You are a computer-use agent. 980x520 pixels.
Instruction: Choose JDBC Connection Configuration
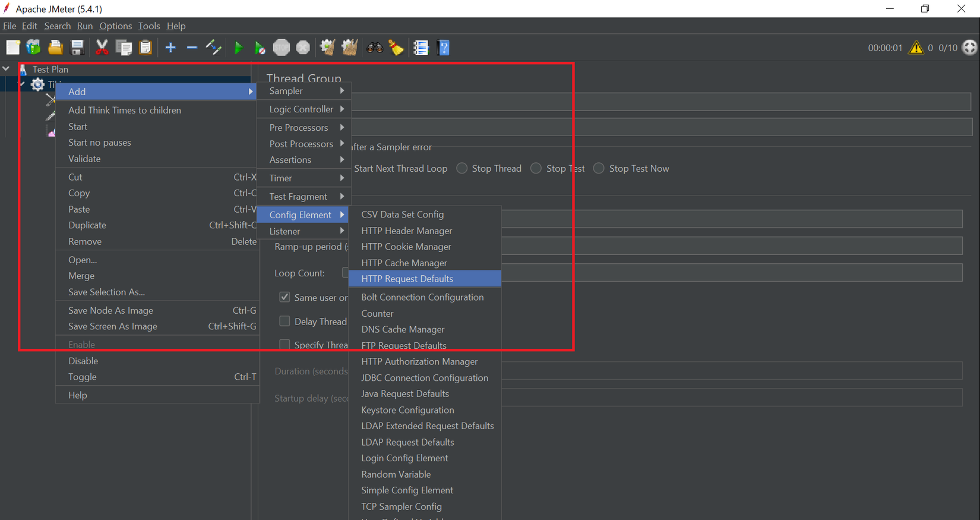[x=425, y=378]
